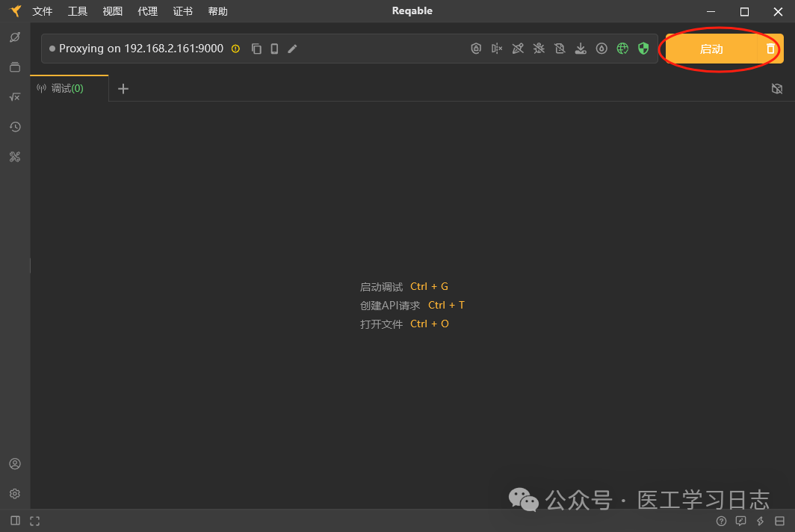Click the green shield certificate icon
Screen dimensions: 795x532
pos(643,49)
